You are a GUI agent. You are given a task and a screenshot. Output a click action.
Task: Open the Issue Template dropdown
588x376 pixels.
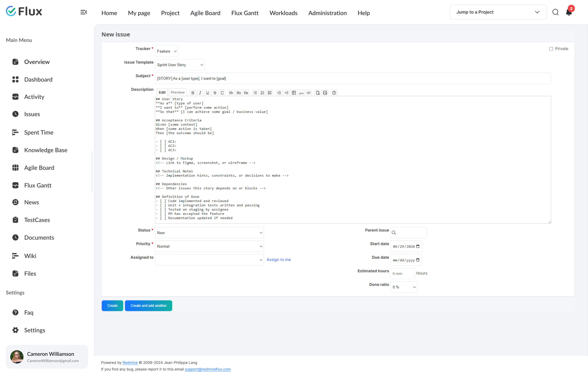pyautogui.click(x=180, y=65)
